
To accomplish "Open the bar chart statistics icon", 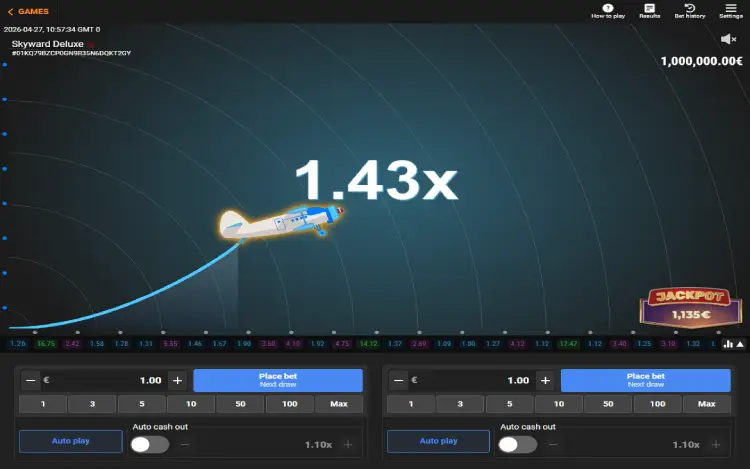I will coord(728,344).
